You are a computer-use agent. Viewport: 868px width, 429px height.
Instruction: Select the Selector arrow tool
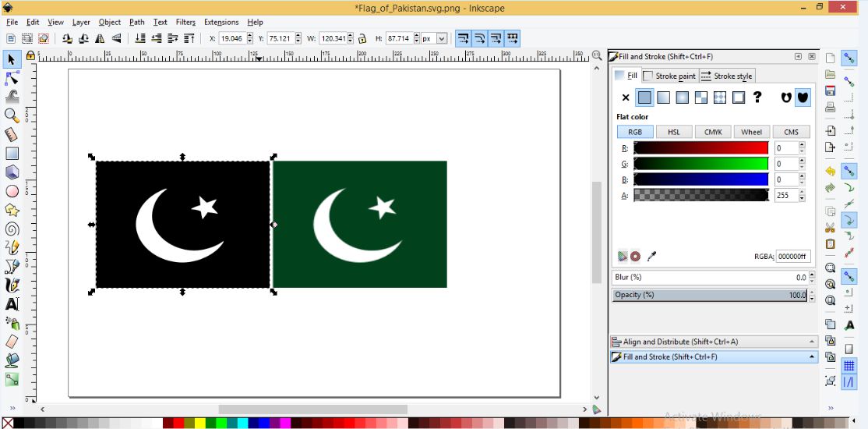pos(12,59)
